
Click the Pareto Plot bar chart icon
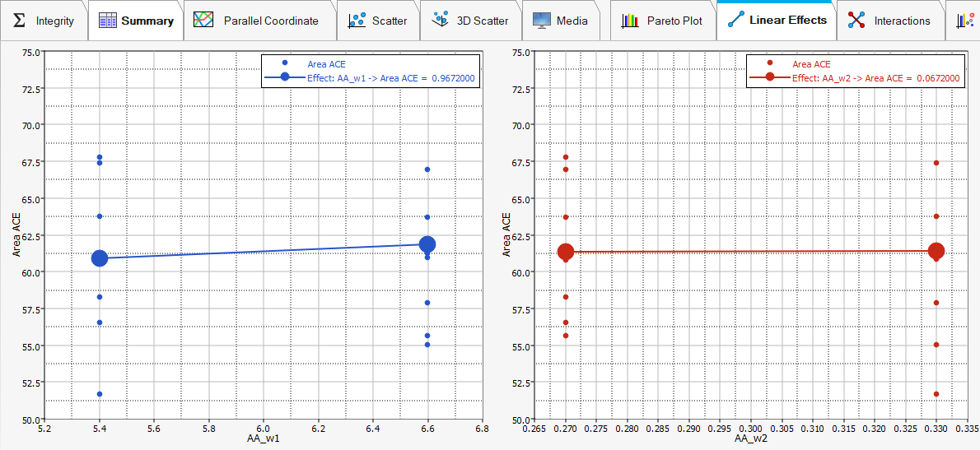click(x=631, y=21)
